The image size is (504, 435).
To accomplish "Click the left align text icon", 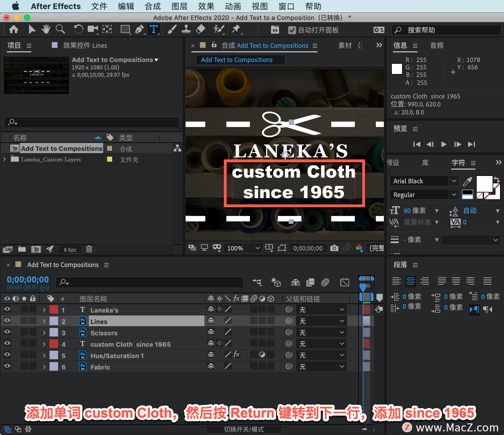I will coord(396,281).
